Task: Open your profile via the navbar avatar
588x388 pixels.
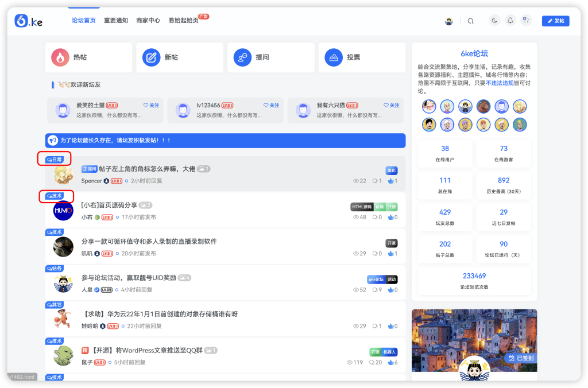Action: coord(448,20)
